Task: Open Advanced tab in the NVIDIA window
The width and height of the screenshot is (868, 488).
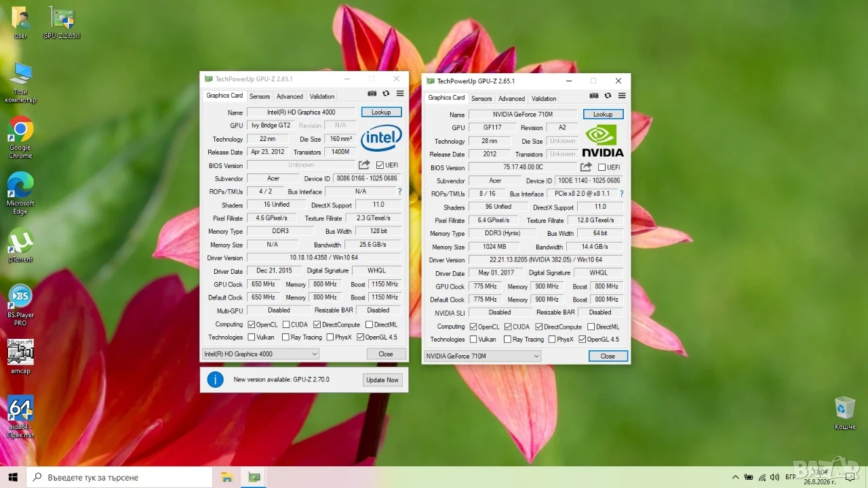Action: coord(511,98)
